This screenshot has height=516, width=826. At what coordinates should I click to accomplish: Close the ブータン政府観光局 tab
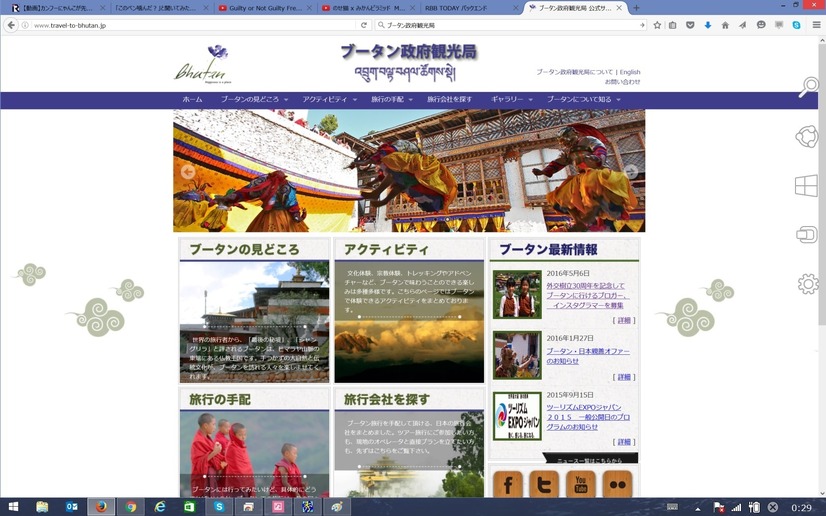(x=620, y=8)
